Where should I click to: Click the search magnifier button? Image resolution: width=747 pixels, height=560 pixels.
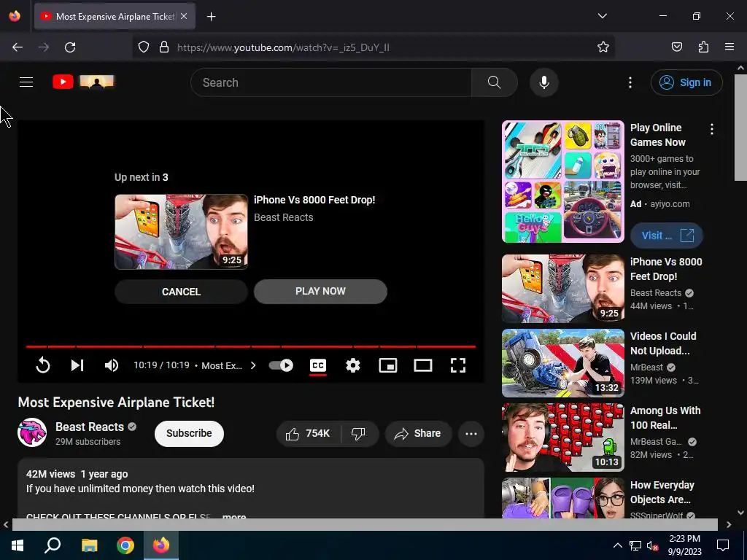coord(494,82)
